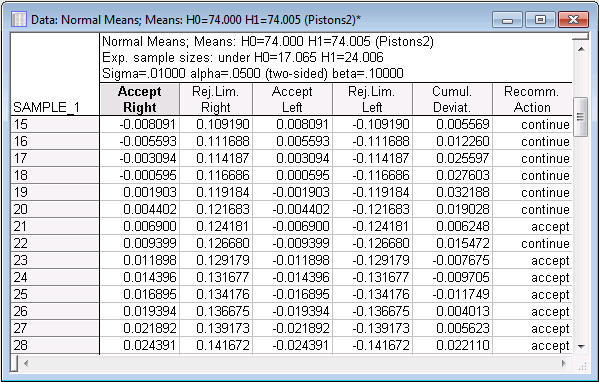The width and height of the screenshot is (599, 382).
Task: Click the horizontal scroll right arrow
Action: point(563,363)
